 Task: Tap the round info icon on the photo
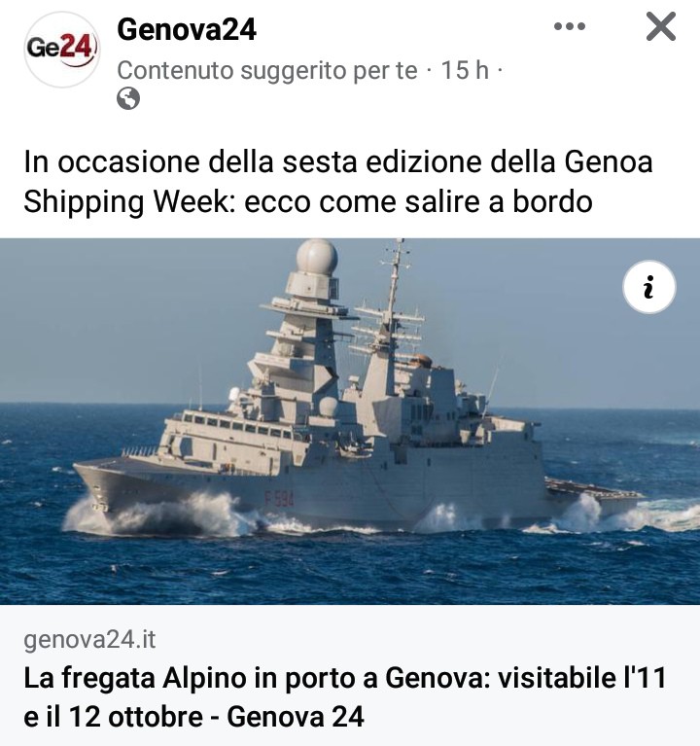(648, 287)
